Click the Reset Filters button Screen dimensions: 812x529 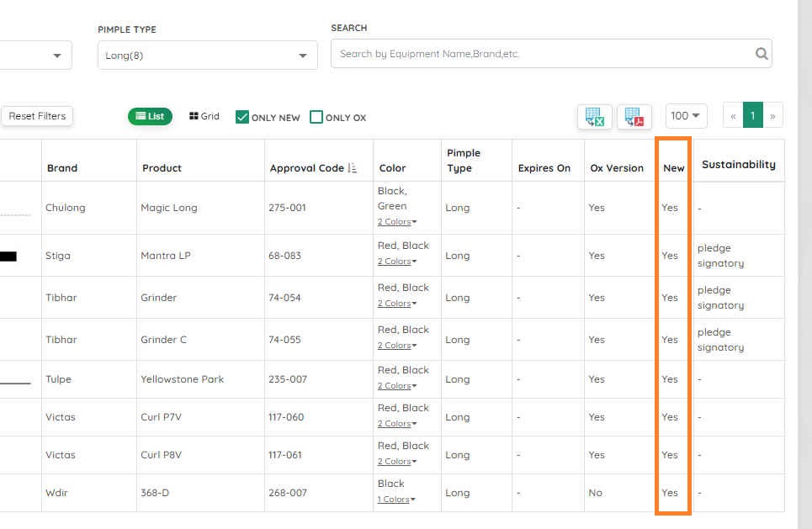point(37,116)
